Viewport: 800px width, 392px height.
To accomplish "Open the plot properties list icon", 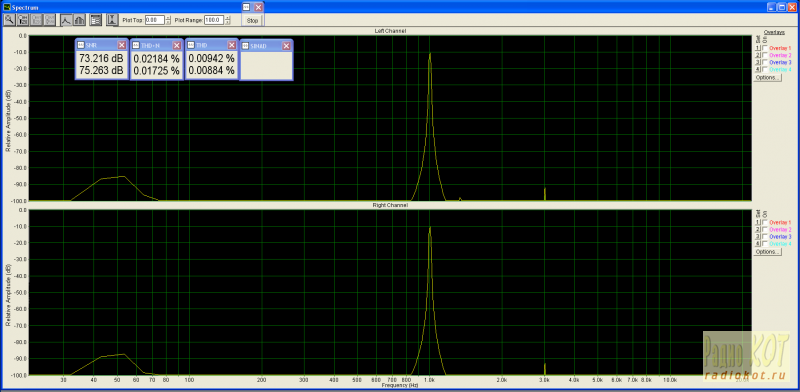I will (x=95, y=20).
